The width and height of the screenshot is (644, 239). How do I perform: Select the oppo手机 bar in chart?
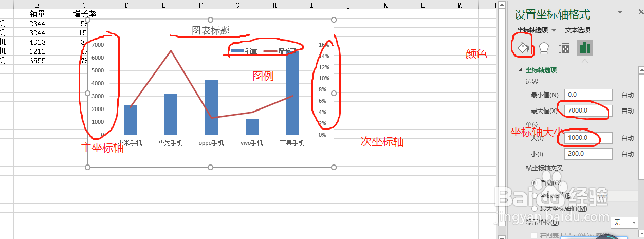click(211, 107)
